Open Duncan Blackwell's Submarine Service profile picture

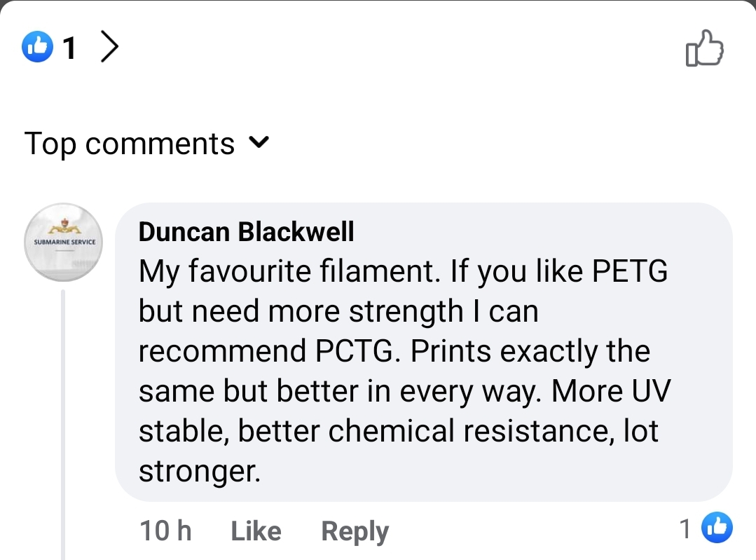tap(64, 242)
